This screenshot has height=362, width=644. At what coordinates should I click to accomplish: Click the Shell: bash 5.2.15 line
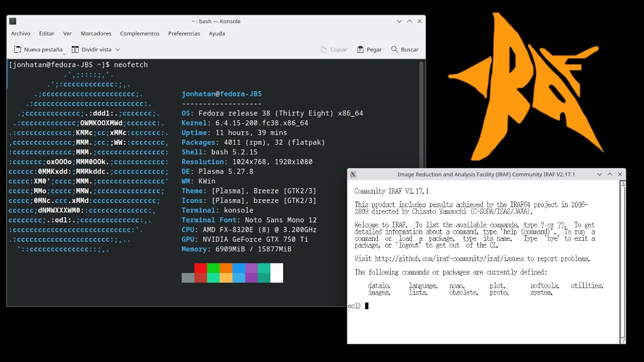point(220,152)
